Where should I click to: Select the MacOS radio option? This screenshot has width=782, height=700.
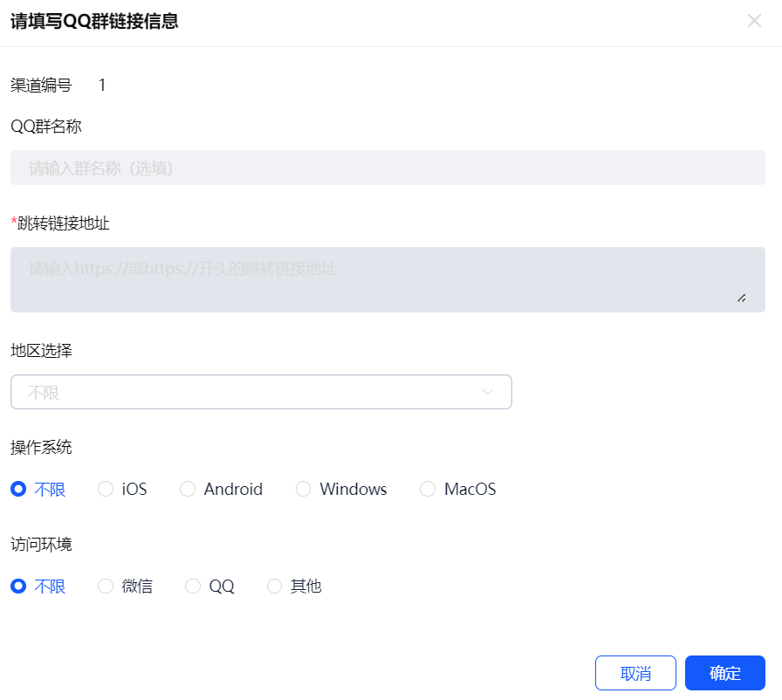coord(428,490)
